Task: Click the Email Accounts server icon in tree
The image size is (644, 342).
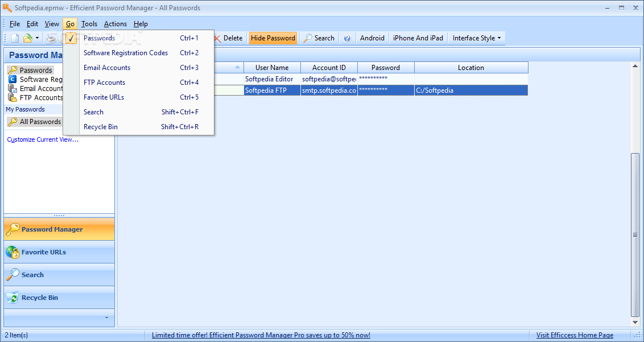Action: click(13, 88)
